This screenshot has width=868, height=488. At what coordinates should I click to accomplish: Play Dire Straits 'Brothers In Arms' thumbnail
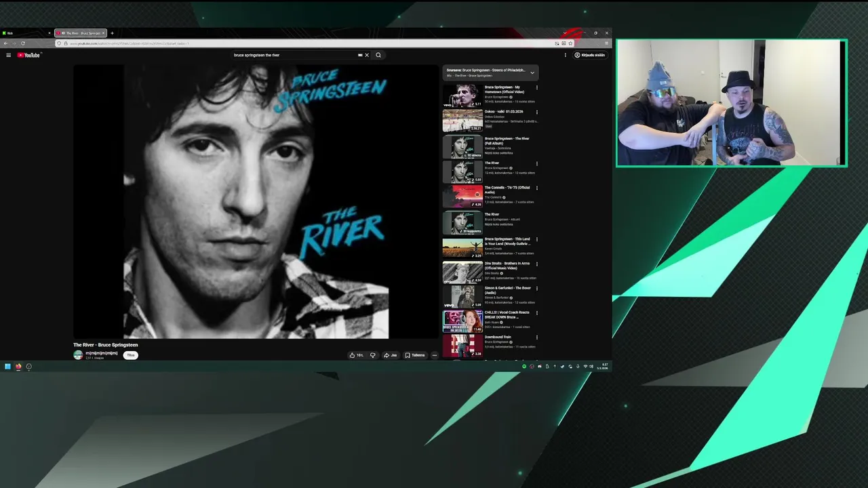(x=462, y=272)
